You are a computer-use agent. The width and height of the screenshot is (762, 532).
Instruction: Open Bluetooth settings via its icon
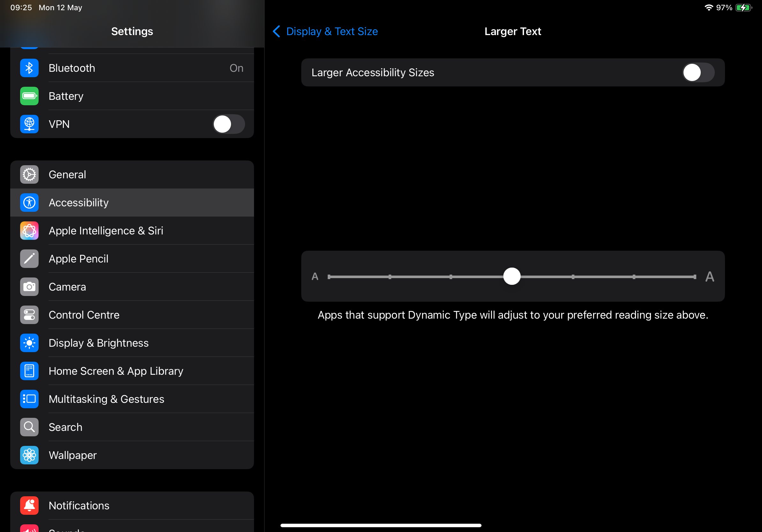(29, 68)
